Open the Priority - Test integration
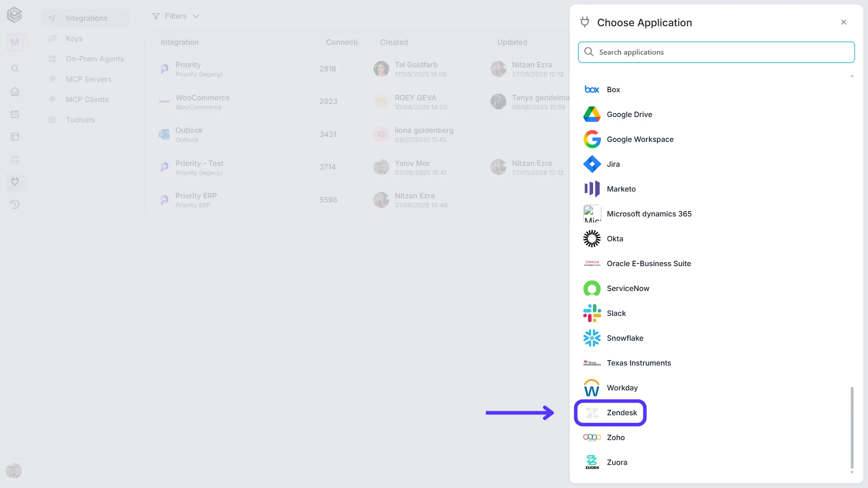Screen dimensions: 868x488 (x=357, y=167)
